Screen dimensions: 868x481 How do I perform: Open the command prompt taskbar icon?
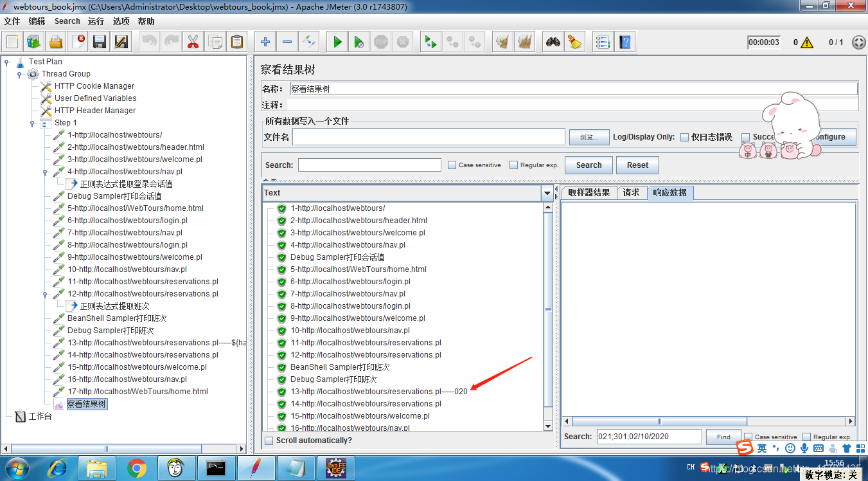tap(215, 468)
